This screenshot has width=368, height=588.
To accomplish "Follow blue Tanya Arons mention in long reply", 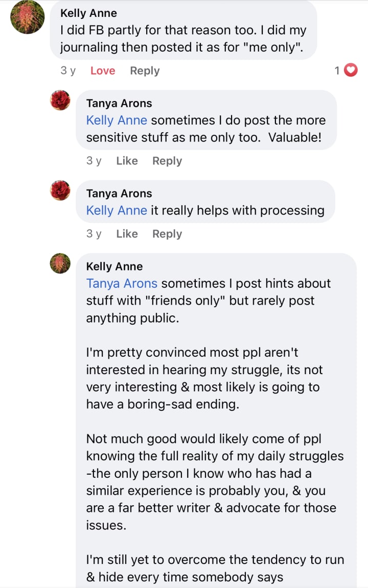I will click(x=122, y=283).
